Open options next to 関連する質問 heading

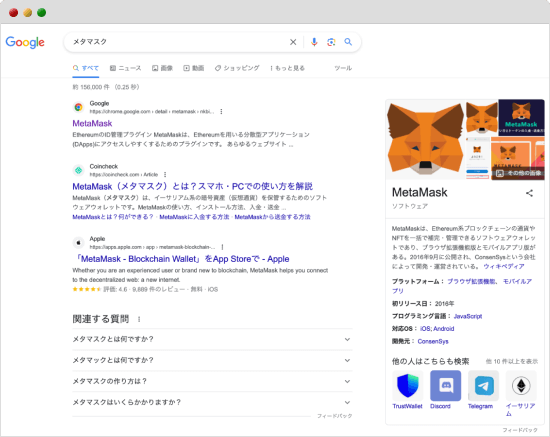[139, 319]
